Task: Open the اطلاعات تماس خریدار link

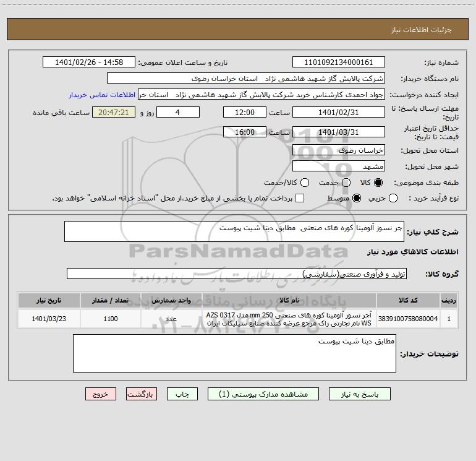Action: tap(102, 95)
